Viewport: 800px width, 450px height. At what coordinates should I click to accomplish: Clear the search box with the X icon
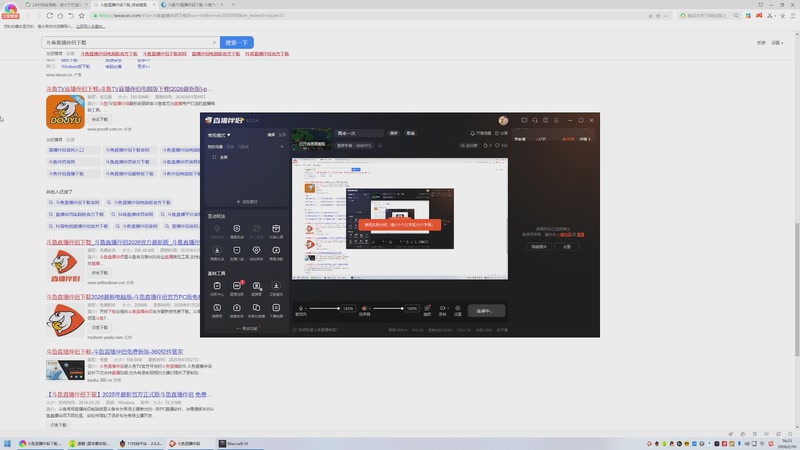(x=214, y=42)
